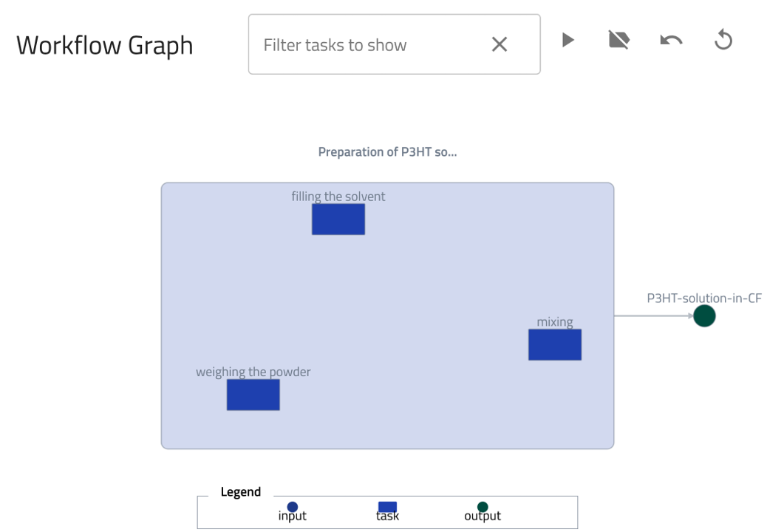
Task: Click the run workflow play icon
Action: [567, 40]
